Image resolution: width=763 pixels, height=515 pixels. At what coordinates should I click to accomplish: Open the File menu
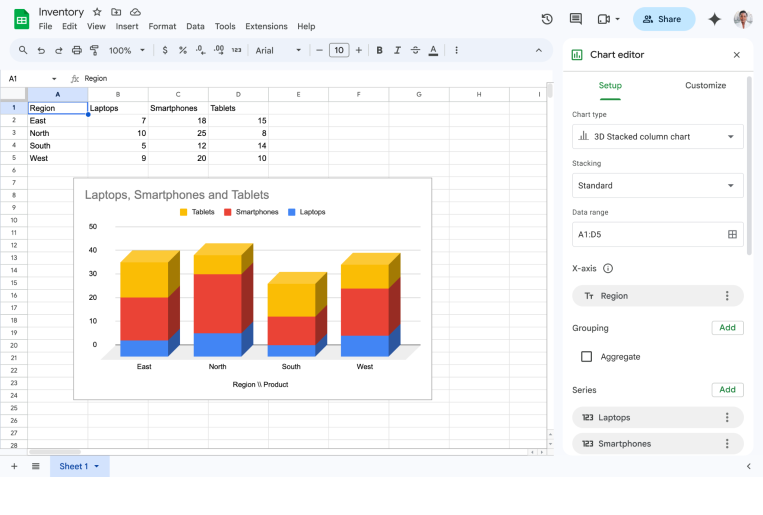point(45,26)
